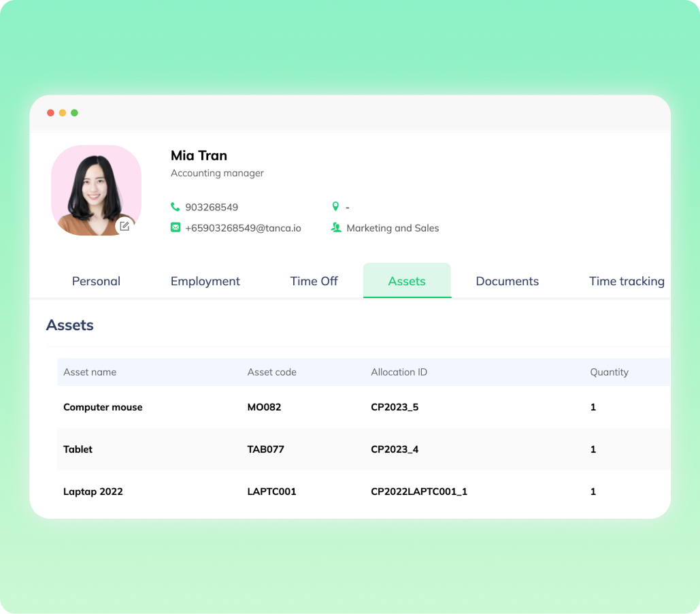700x614 pixels.
Task: Click the department people icon
Action: [x=336, y=228]
